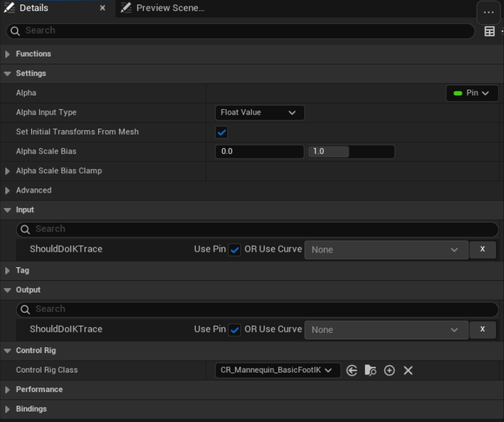Collapse the Control Rig section
This screenshot has width=504, height=422.
(x=7, y=350)
